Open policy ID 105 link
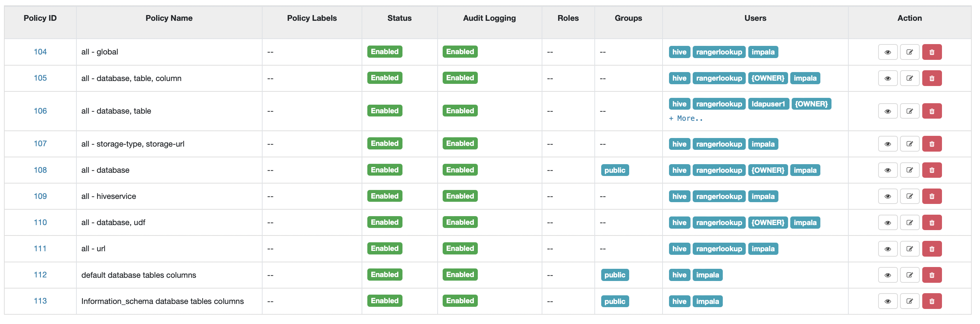980x324 pixels. coord(40,78)
